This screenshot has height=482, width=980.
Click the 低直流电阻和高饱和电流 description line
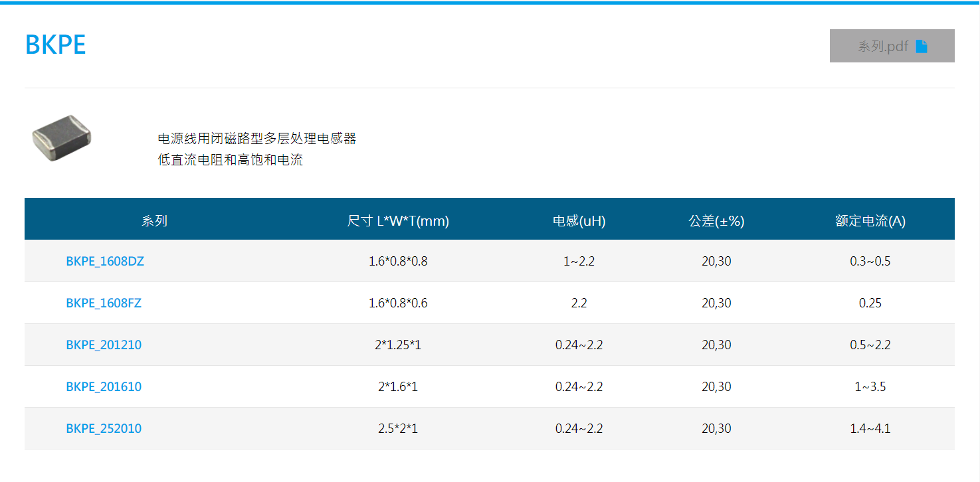coord(230,161)
